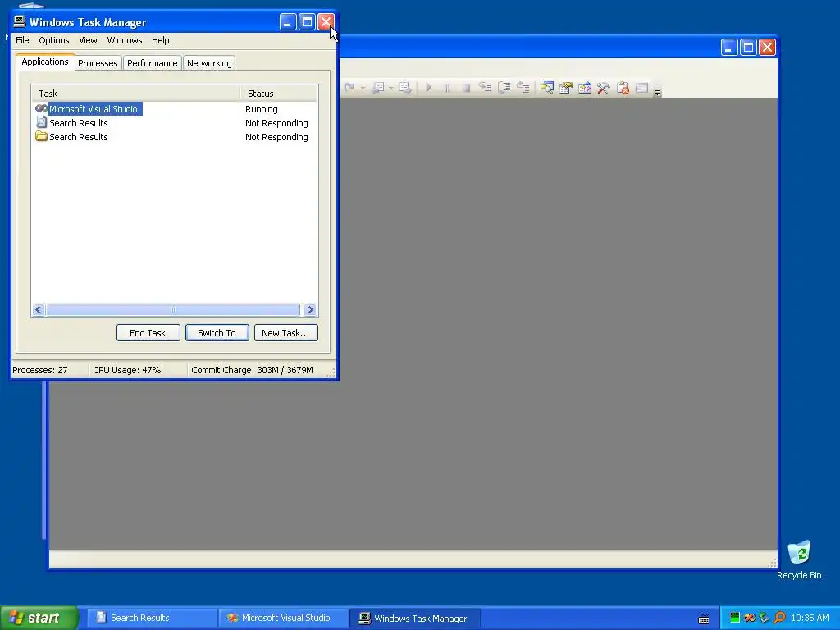Open redo dropdown arrow in Visual Studio toolbar
Image resolution: width=840 pixels, height=630 pixels.
(363, 88)
